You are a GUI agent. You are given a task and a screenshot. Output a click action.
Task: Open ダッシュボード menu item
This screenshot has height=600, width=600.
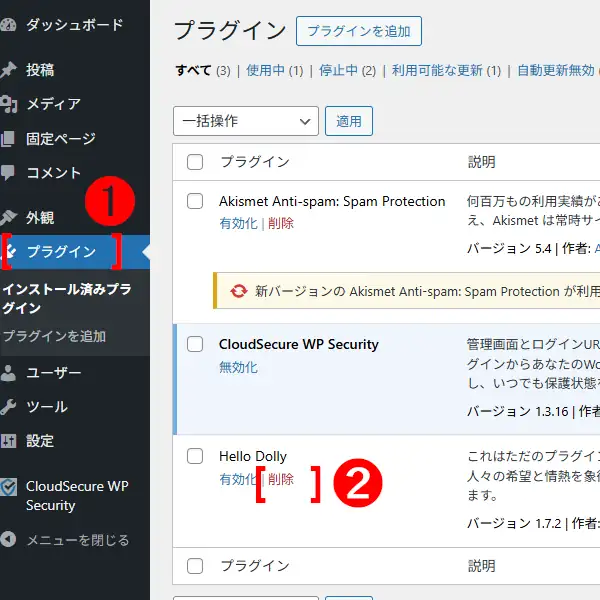pos(75,25)
